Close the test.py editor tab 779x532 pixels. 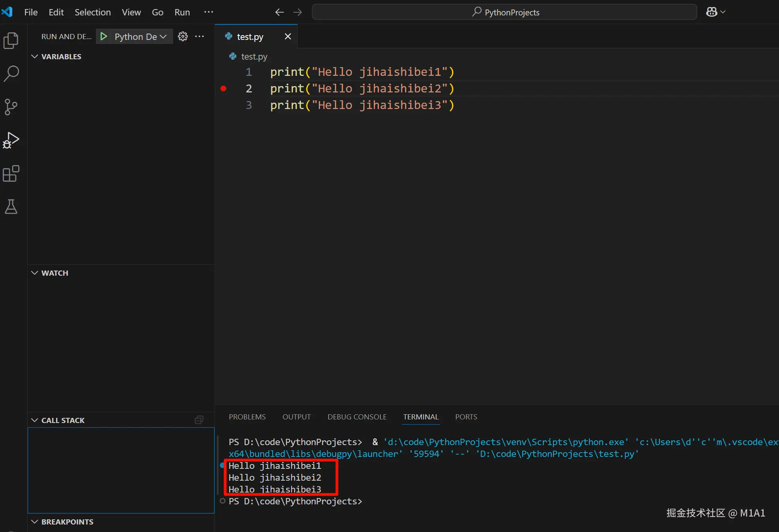[x=288, y=36]
